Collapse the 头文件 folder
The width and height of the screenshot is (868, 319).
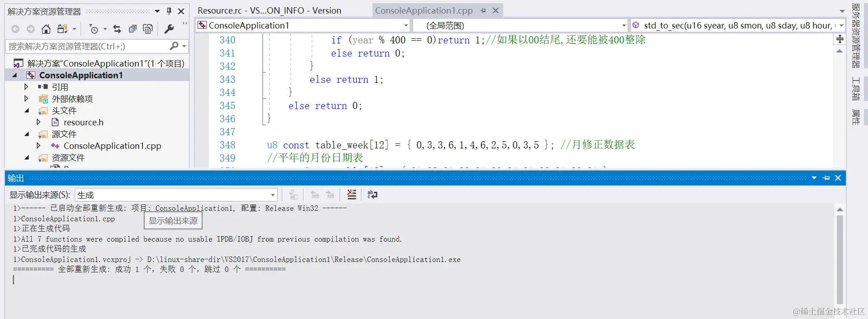pyautogui.click(x=27, y=110)
